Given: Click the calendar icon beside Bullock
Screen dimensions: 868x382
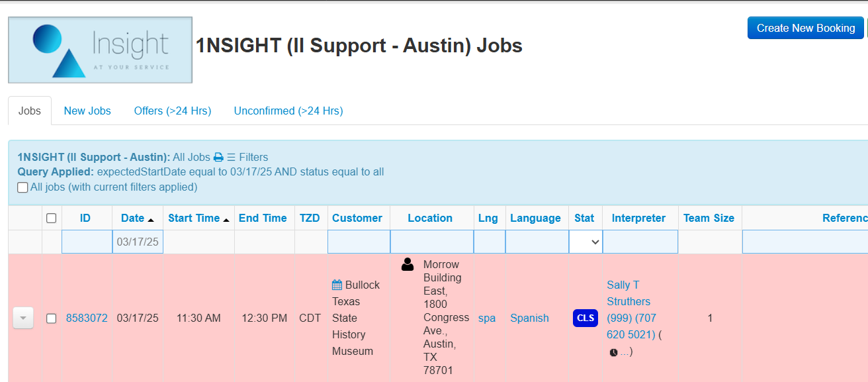Looking at the screenshot, I should pyautogui.click(x=337, y=285).
